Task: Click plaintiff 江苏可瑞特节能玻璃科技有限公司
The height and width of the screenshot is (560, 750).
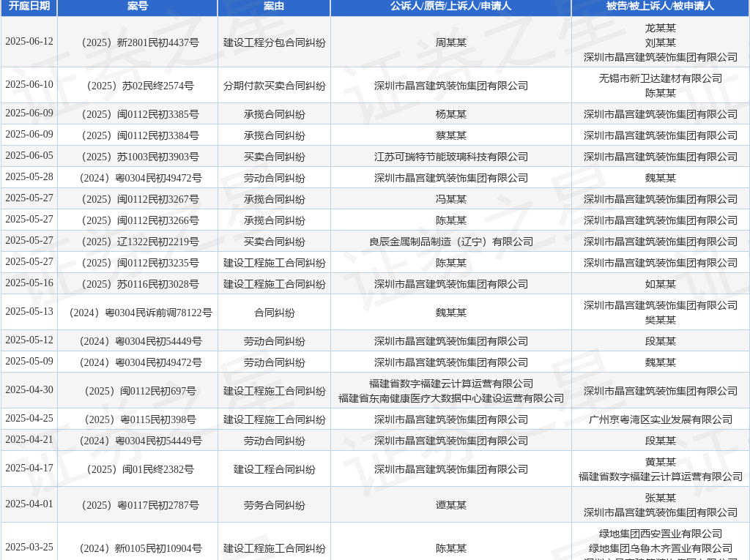Action: click(x=450, y=157)
